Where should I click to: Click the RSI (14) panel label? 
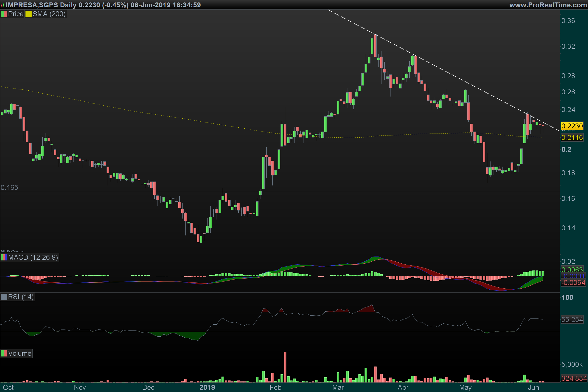(x=21, y=297)
